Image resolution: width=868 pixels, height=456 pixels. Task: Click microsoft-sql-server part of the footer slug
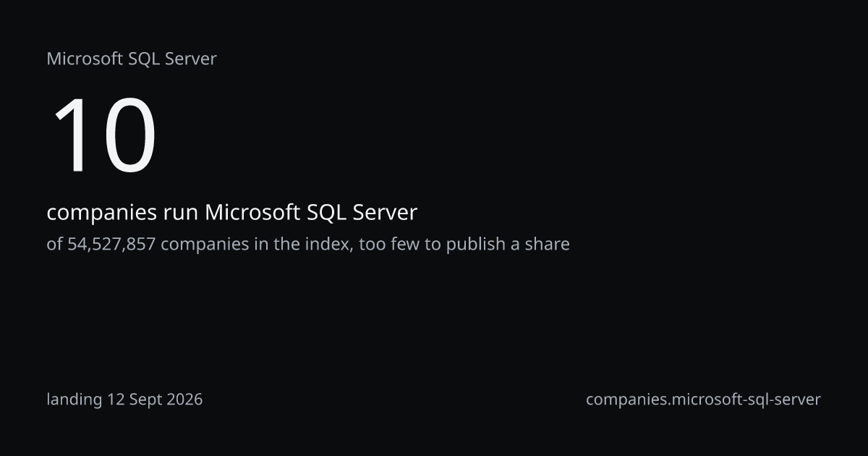click(x=746, y=400)
